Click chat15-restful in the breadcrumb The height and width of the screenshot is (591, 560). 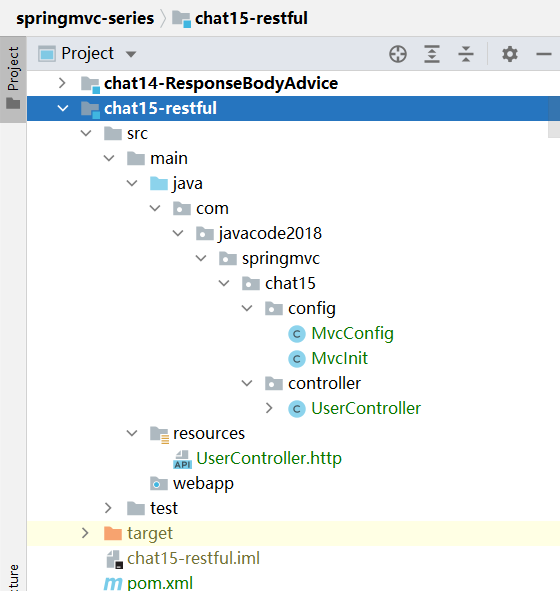point(251,18)
